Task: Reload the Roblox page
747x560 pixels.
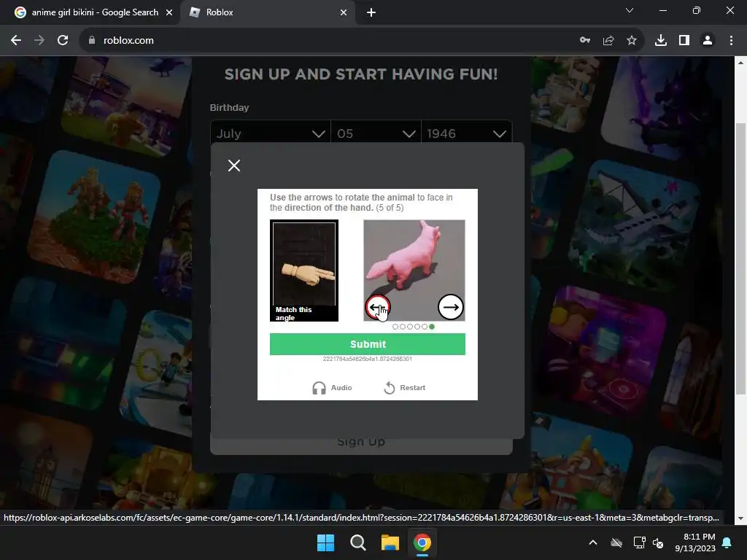Action: click(x=63, y=41)
